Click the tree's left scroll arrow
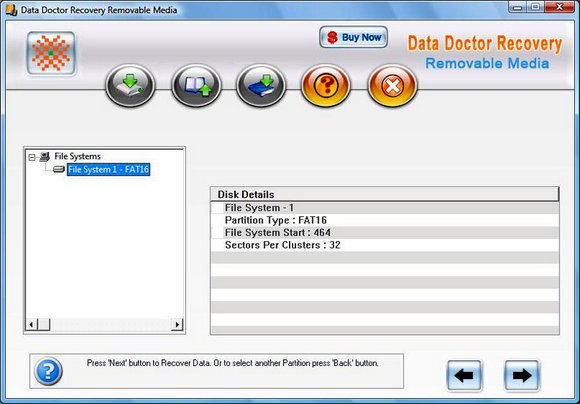Image resolution: width=580 pixels, height=404 pixels. [31, 324]
